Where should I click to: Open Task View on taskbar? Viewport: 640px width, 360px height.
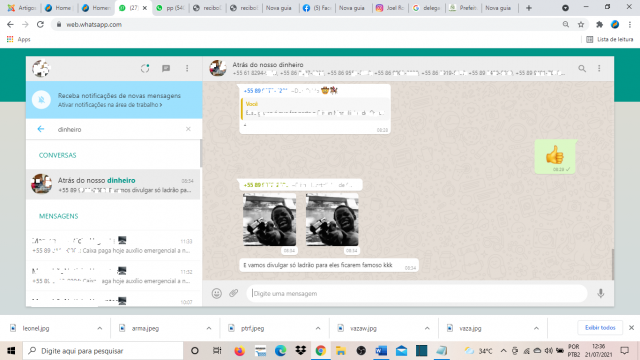217,351
